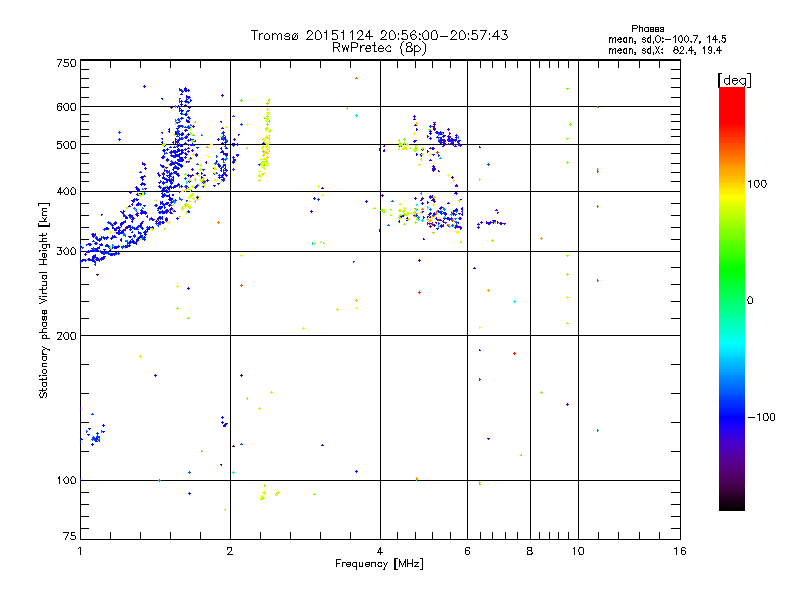Click the blue point cluster near 1 MHz, 125 km
800x600 pixels.
tap(95, 433)
